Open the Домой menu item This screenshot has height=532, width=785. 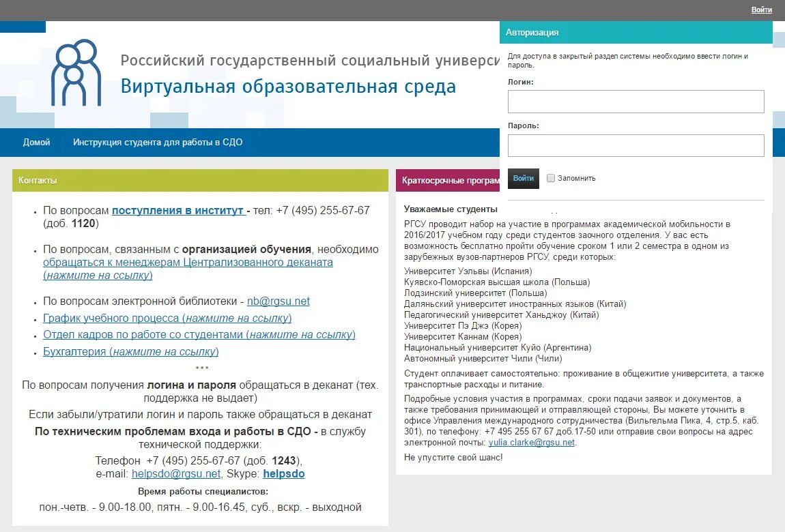37,142
